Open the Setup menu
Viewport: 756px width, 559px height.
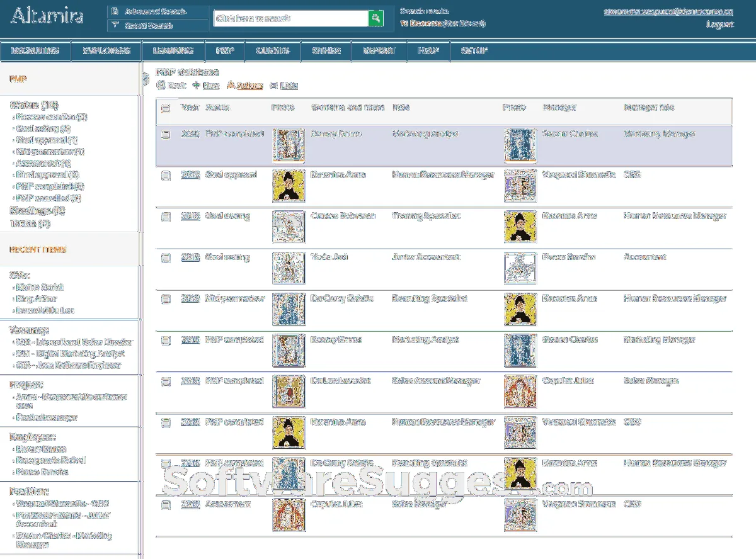click(474, 51)
